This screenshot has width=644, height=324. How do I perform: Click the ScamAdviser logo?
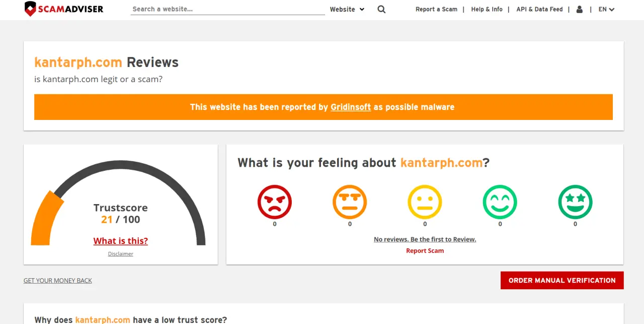click(x=64, y=9)
